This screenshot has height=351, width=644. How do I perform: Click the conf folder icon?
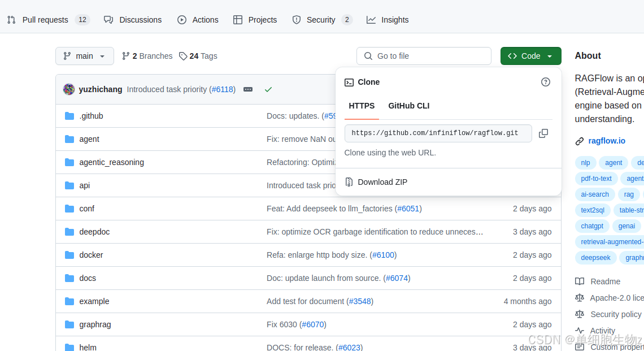click(x=69, y=209)
